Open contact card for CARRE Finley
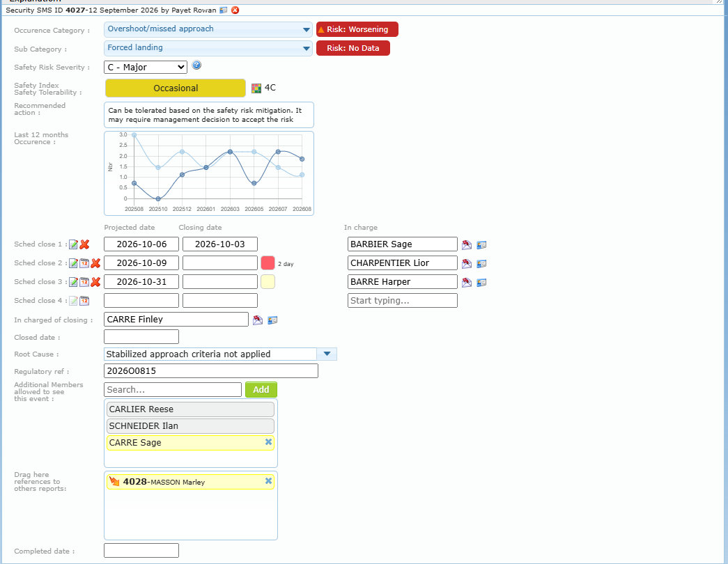This screenshot has width=728, height=564. tap(272, 320)
